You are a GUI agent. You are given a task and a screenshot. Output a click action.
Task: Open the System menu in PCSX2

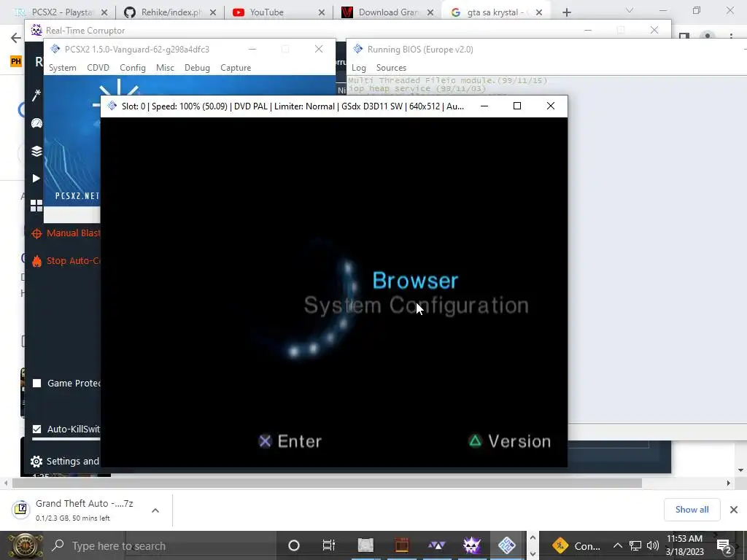pos(63,68)
